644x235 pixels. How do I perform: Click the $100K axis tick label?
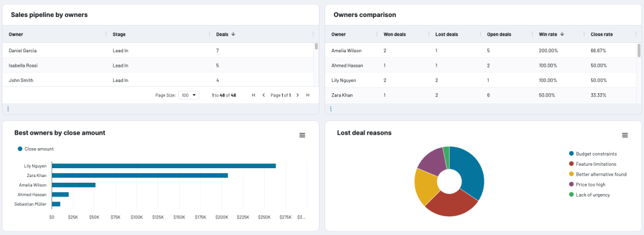point(136,217)
